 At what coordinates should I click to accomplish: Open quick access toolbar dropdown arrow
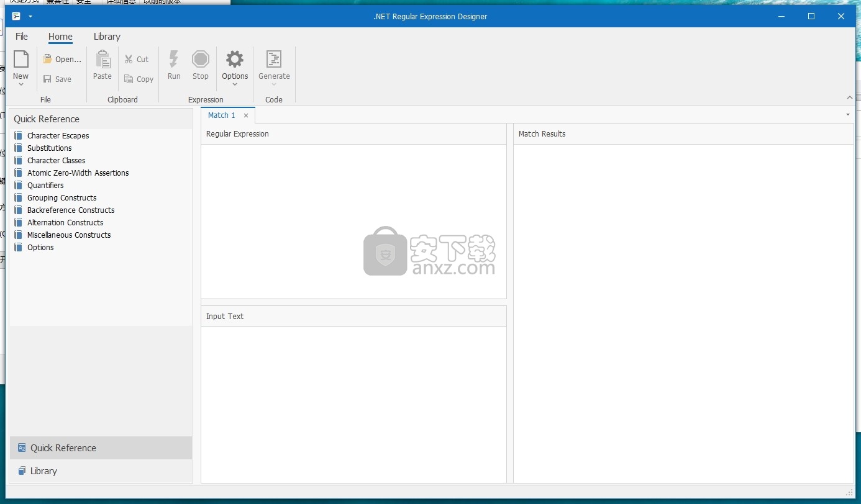[30, 17]
